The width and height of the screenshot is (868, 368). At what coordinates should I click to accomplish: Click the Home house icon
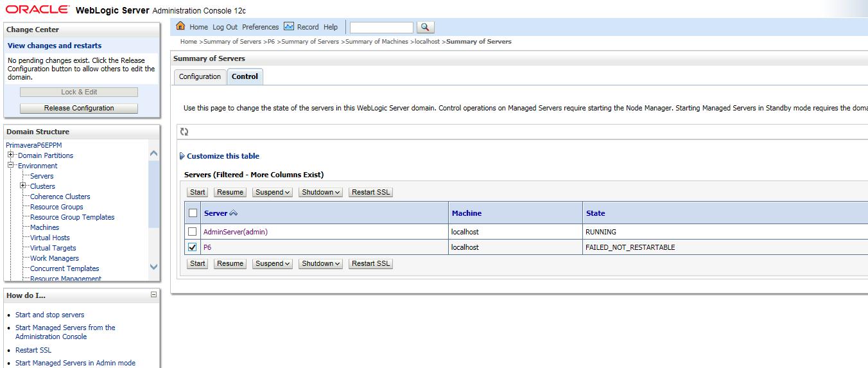[180, 26]
